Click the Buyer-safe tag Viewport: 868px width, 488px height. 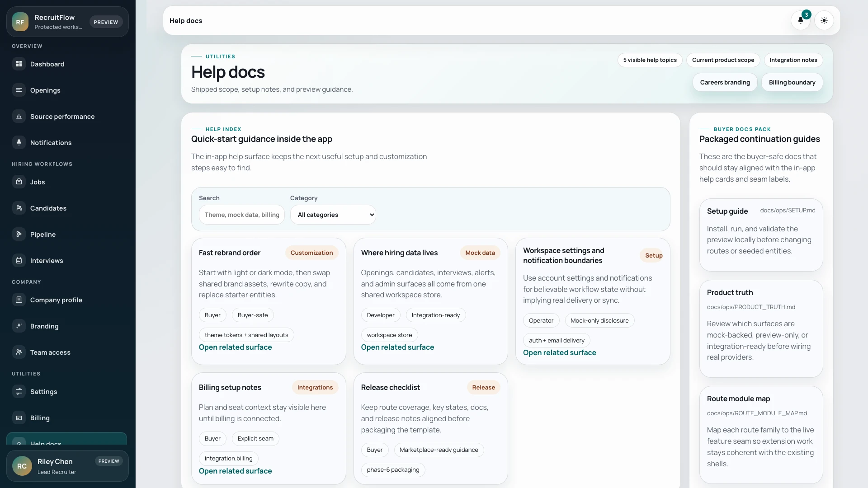pos(253,315)
